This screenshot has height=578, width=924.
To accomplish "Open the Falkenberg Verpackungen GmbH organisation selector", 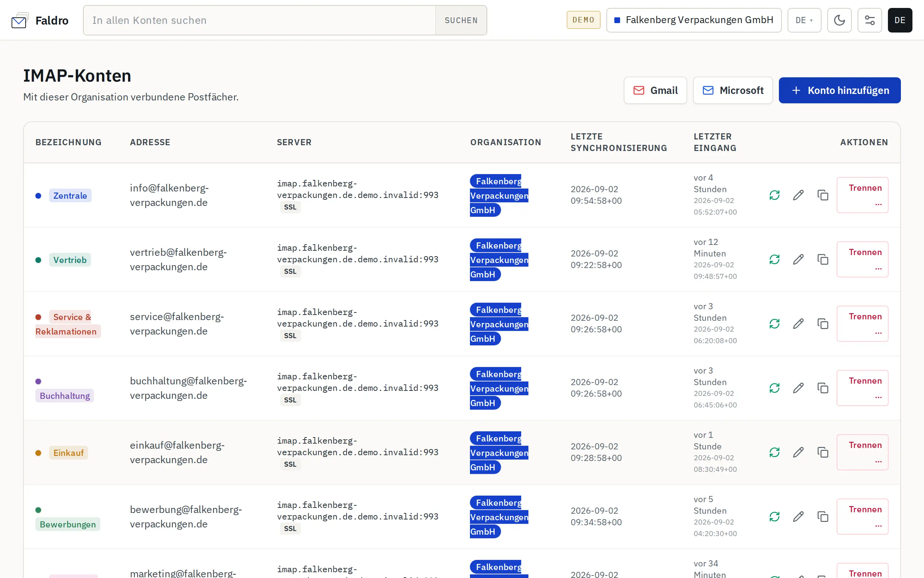I will [694, 20].
